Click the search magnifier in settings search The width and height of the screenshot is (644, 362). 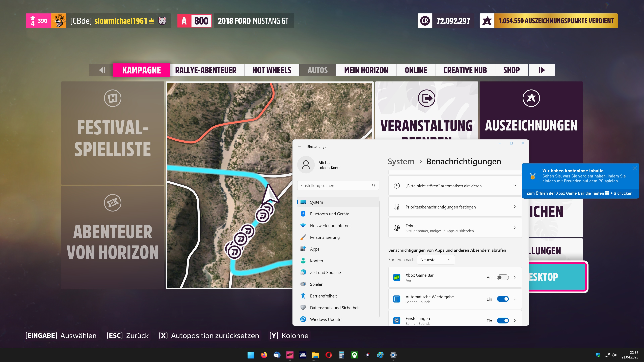373,185
